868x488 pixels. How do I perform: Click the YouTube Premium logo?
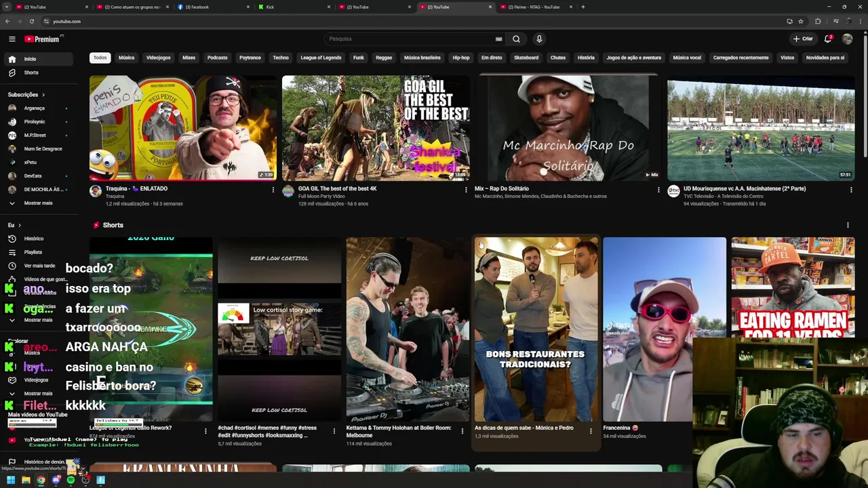click(43, 39)
